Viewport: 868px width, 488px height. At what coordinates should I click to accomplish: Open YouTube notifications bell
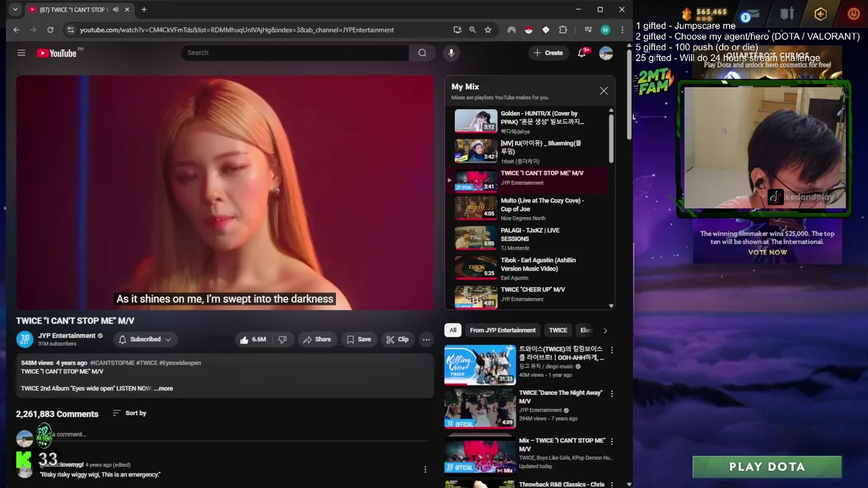[x=582, y=53]
